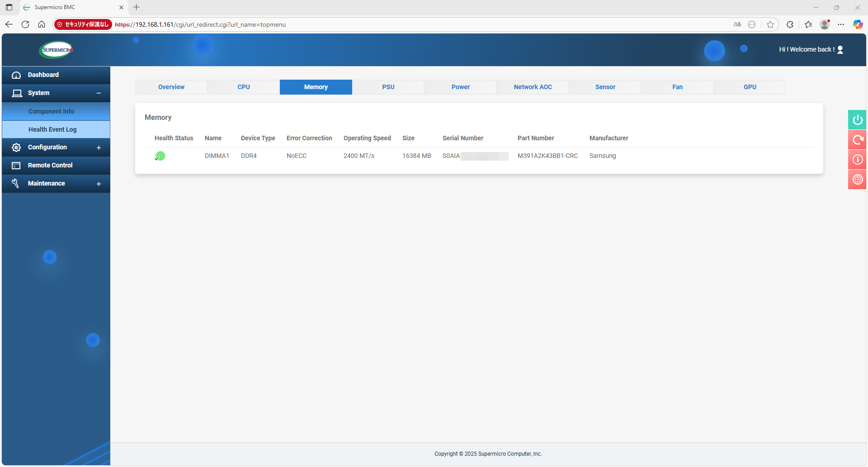Viewport: 868px width, 467px height.
Task: Open the Network AOC tab
Action: click(x=533, y=87)
